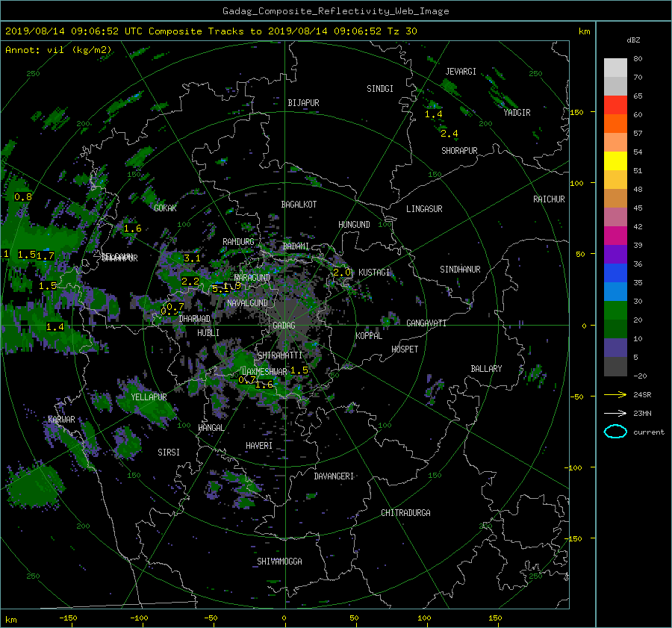672x628 pixels.
Task: Click the SHORAPUR city label
Action: 459,151
